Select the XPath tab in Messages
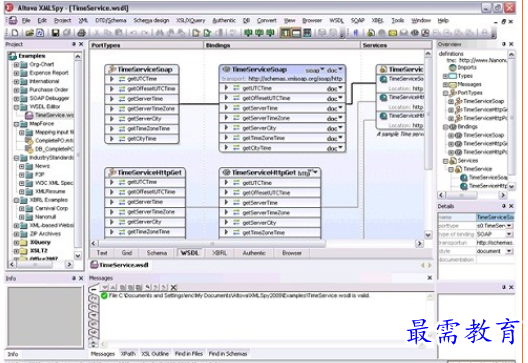The width and height of the screenshot is (528, 363). [128, 354]
